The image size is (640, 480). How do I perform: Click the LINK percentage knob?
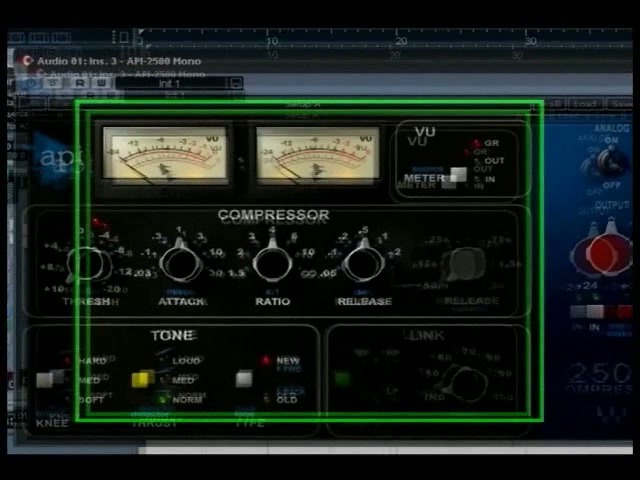click(466, 384)
